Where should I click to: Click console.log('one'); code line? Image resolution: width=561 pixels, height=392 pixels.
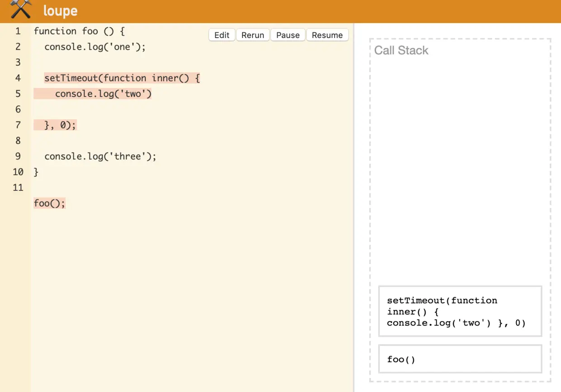(x=95, y=47)
